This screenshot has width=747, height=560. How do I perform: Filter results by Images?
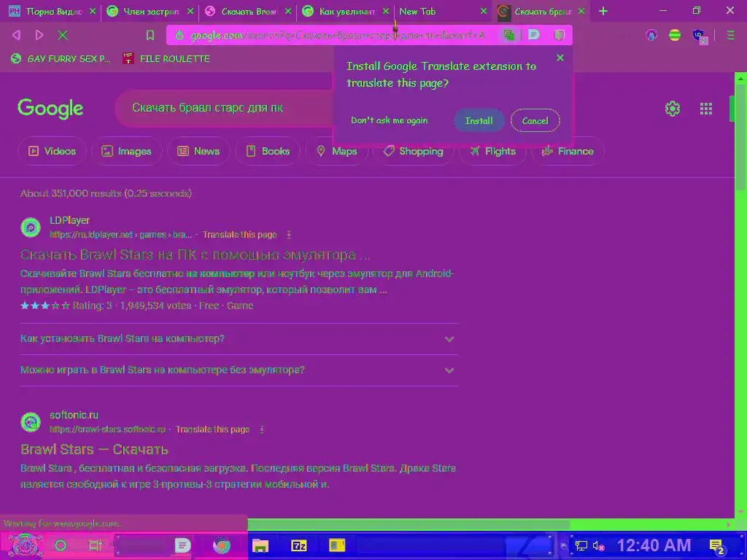tap(126, 152)
